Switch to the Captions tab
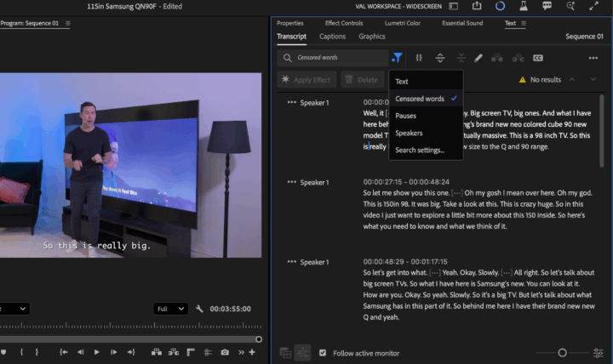 click(332, 37)
